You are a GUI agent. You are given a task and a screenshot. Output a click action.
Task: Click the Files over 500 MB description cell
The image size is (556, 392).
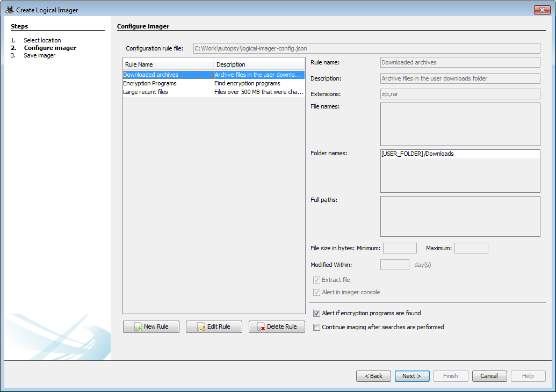259,92
